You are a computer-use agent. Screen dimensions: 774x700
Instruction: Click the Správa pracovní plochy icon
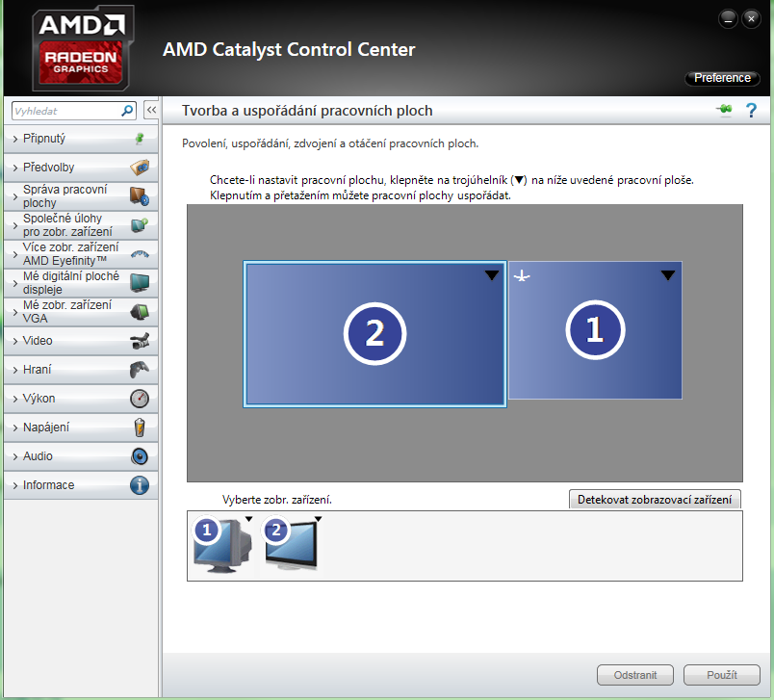pyautogui.click(x=140, y=196)
